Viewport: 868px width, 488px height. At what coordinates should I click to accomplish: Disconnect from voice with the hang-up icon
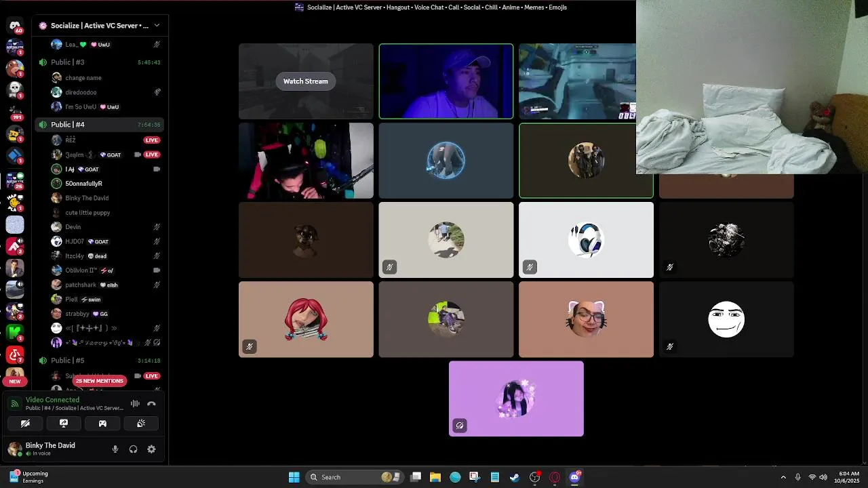[151, 403]
